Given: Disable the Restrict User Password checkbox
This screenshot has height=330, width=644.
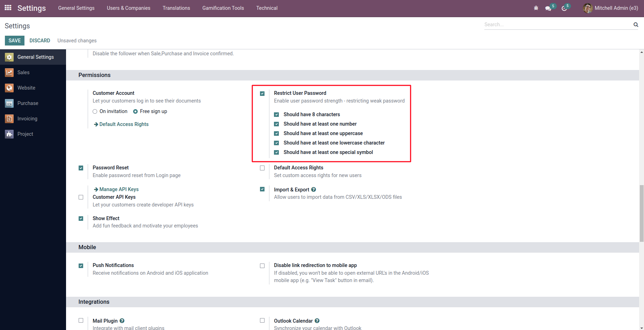Looking at the screenshot, I should tap(262, 93).
